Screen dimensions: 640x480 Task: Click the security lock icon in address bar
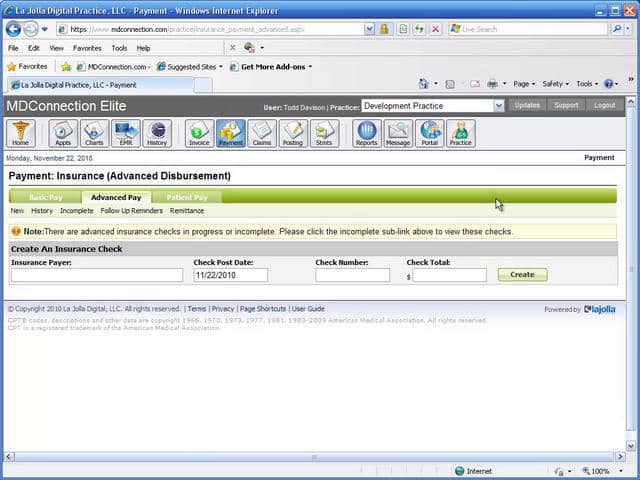pos(384,29)
